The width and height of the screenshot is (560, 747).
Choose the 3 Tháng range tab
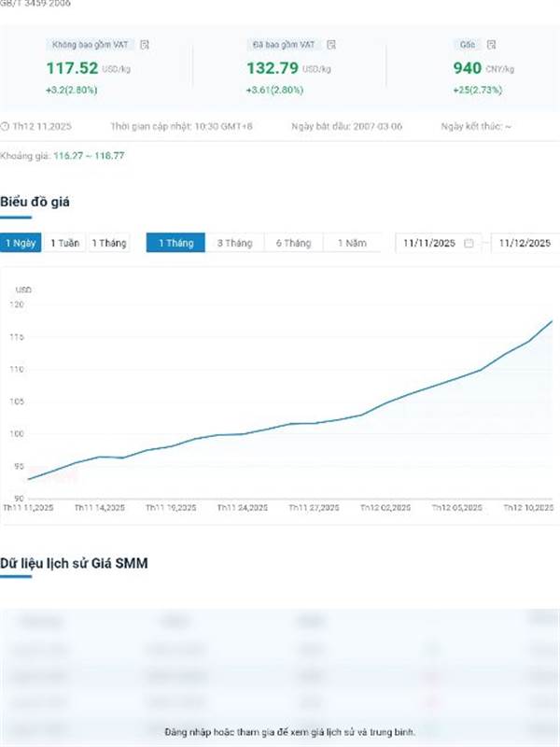click(234, 243)
